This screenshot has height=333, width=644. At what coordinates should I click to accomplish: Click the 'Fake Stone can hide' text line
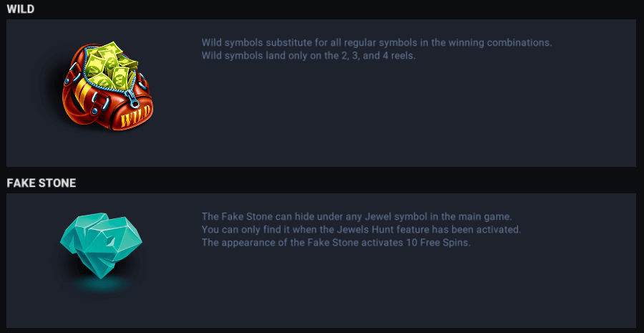(357, 216)
